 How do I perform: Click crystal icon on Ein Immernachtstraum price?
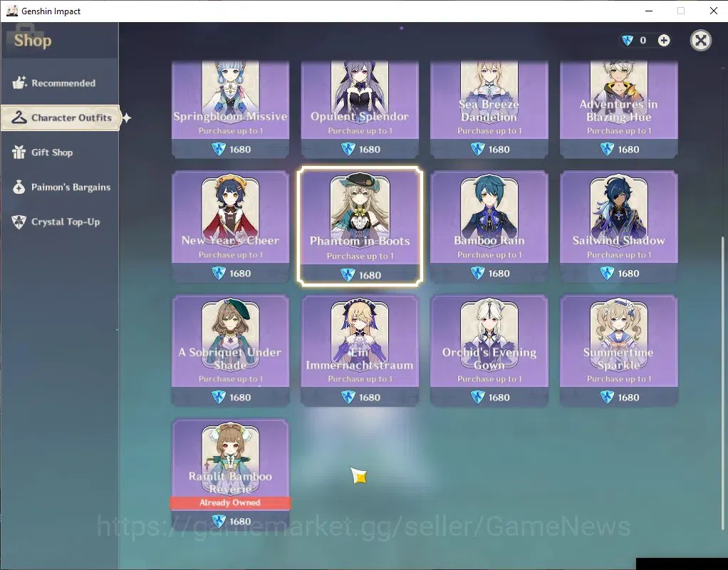pos(348,397)
